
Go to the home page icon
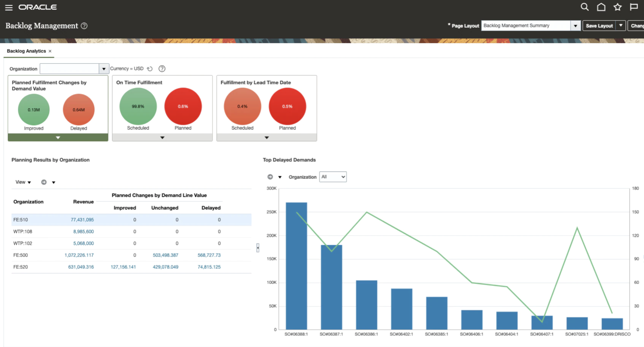point(601,7)
